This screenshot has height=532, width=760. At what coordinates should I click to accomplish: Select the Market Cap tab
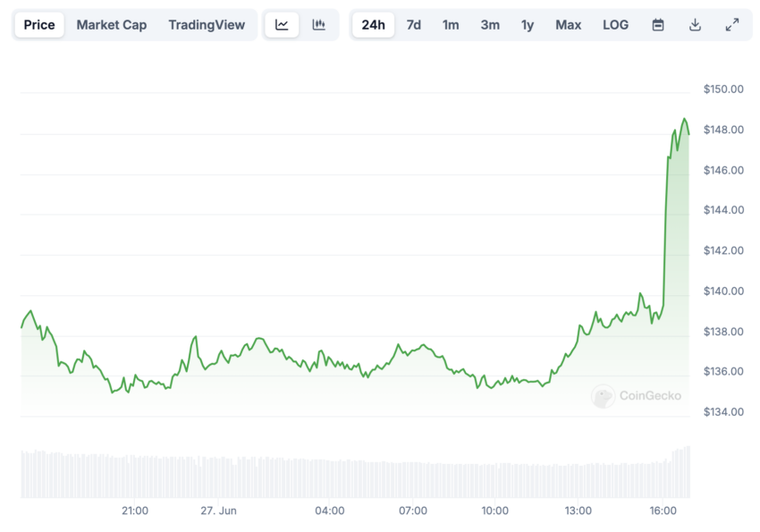click(112, 25)
